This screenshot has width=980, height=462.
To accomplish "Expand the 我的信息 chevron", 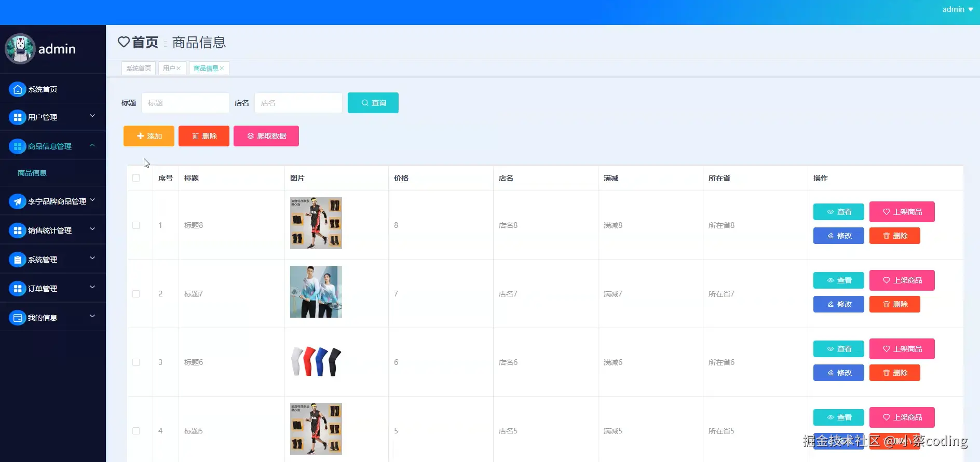I will [x=92, y=316].
